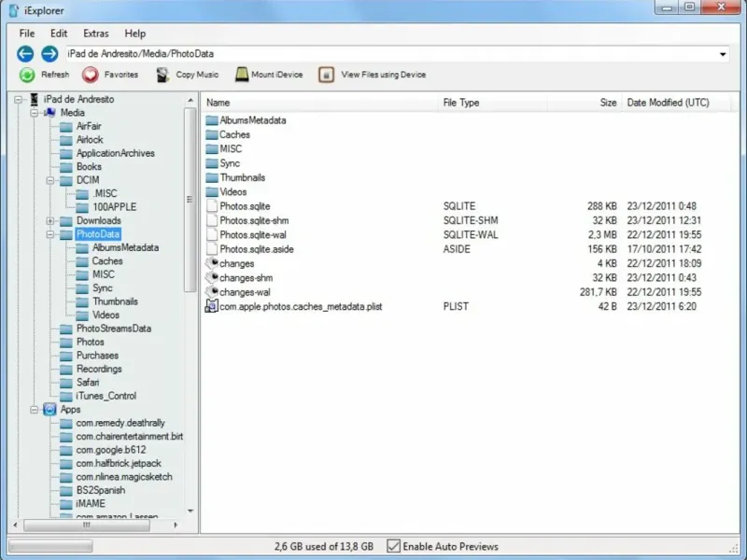Click the green Refresh icon
747x560 pixels.
(x=27, y=75)
